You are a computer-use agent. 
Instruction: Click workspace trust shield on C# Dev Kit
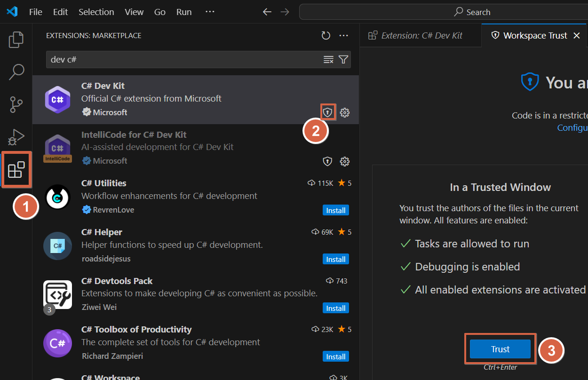pos(327,112)
